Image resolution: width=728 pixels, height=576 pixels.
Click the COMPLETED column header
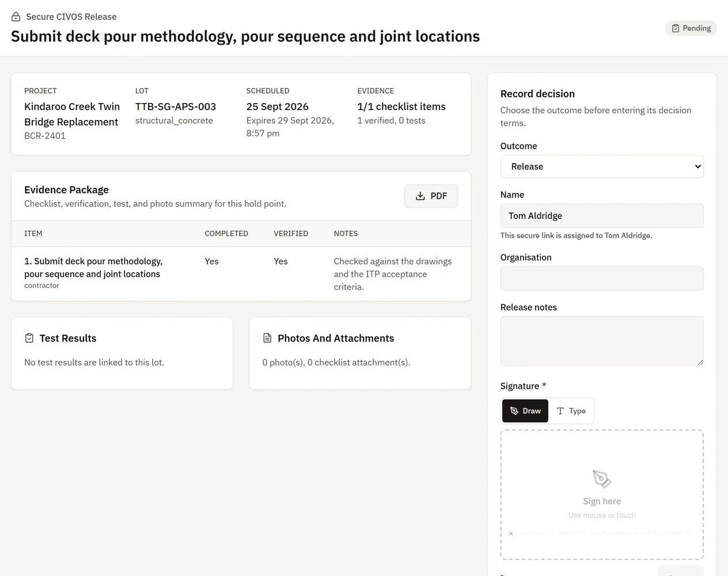pos(226,233)
